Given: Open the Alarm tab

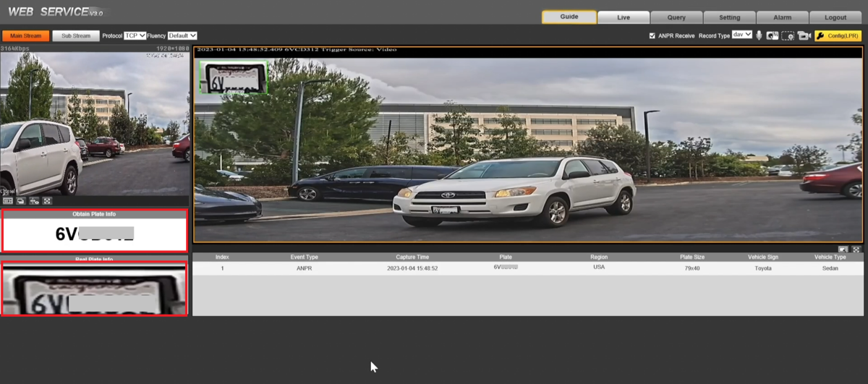Looking at the screenshot, I should (782, 17).
